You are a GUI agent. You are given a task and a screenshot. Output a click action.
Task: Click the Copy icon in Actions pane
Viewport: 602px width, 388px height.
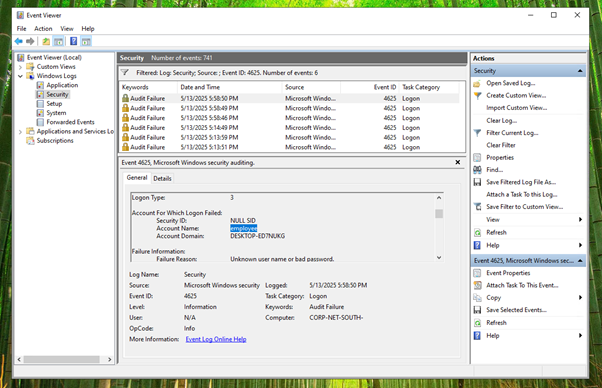pos(477,297)
